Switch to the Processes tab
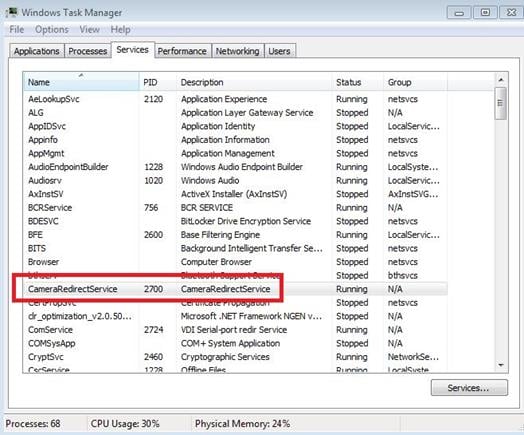This screenshot has width=524, height=435. coord(88,51)
